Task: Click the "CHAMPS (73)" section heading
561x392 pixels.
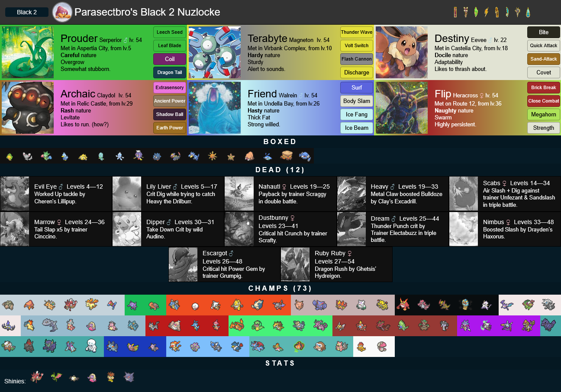Action: pyautogui.click(x=280, y=288)
